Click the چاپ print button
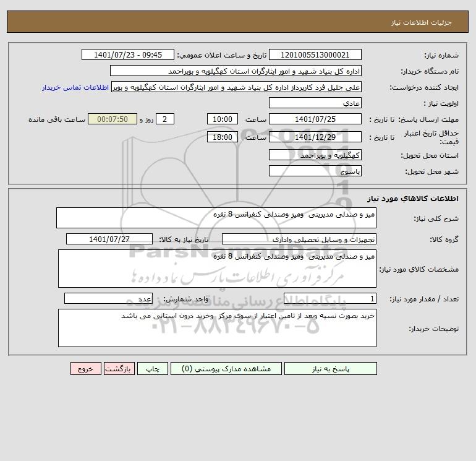This screenshot has width=476, height=461. tap(153, 369)
